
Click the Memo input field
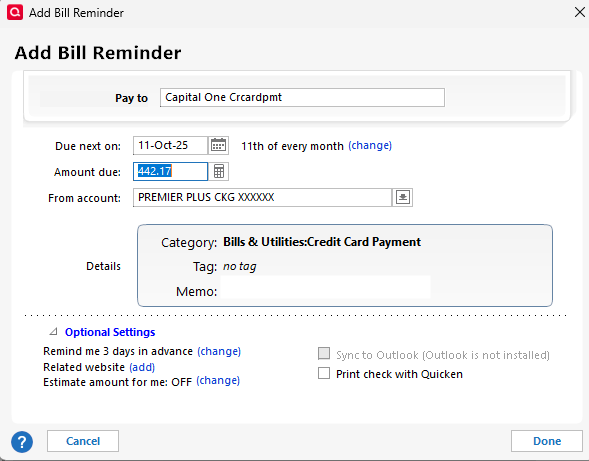(325, 287)
